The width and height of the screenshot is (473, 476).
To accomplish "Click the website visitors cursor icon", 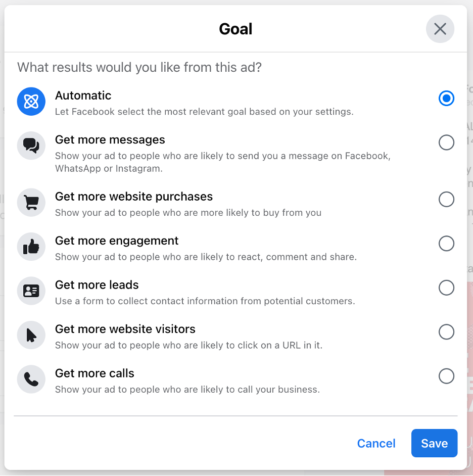I will [31, 336].
